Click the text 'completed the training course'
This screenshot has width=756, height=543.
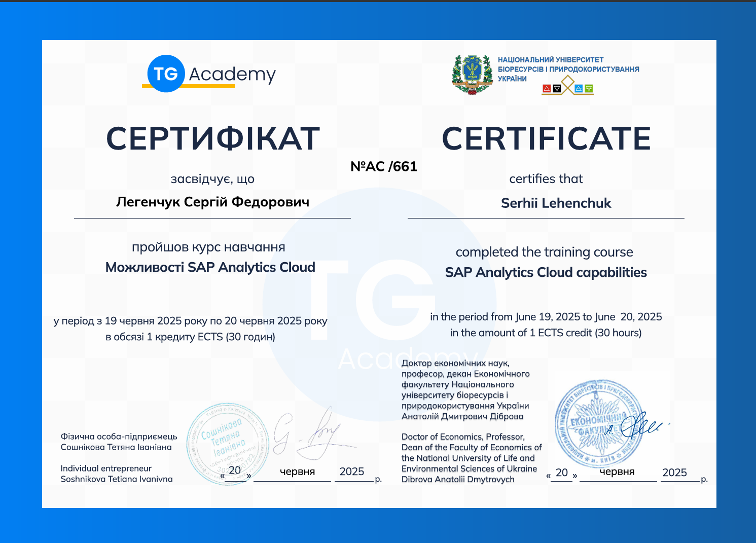coord(545,252)
